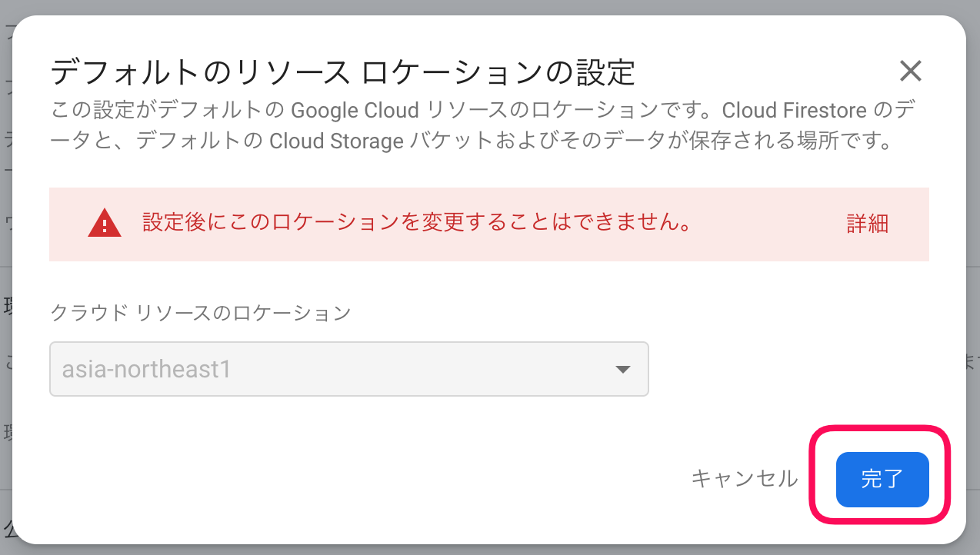Viewport: 980px width, 555px height.
Task: Click the asia-northeast1 text in the combo box
Action: tap(147, 370)
